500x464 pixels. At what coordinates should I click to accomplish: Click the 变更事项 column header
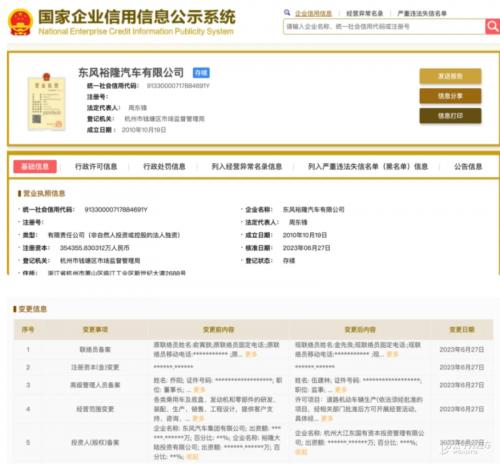[x=95, y=330]
